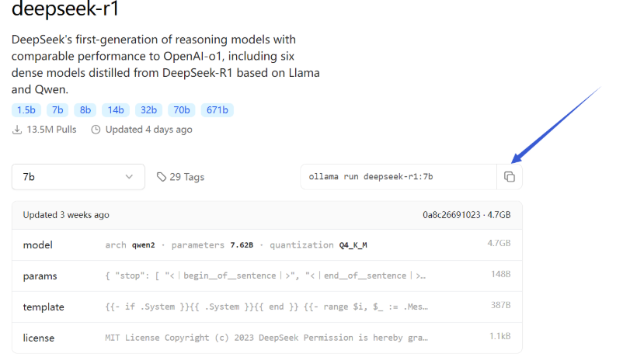The width and height of the screenshot is (623, 364).
Task: Open the 7b model size dropdown
Action: 78,177
